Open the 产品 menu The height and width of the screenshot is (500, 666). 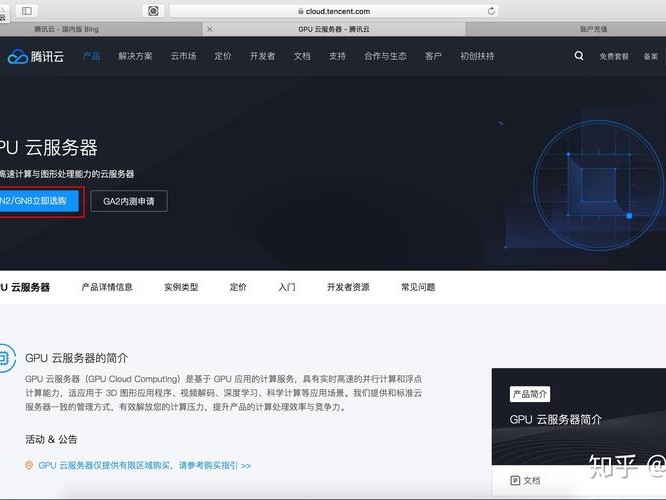91,56
